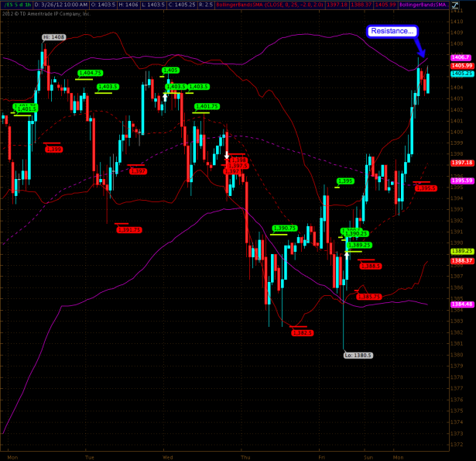Click the H: 1406 high value in header
Viewport: 476px width, 461px height.
coord(128,5)
